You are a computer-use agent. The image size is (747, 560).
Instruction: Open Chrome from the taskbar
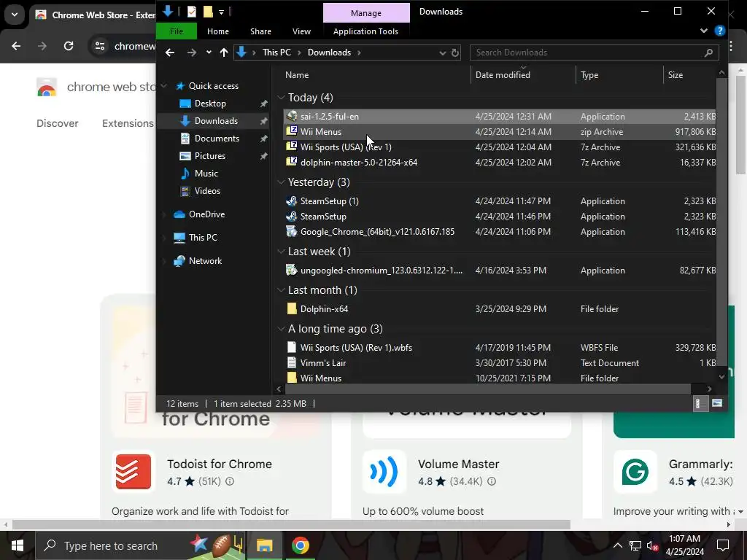tap(300, 545)
